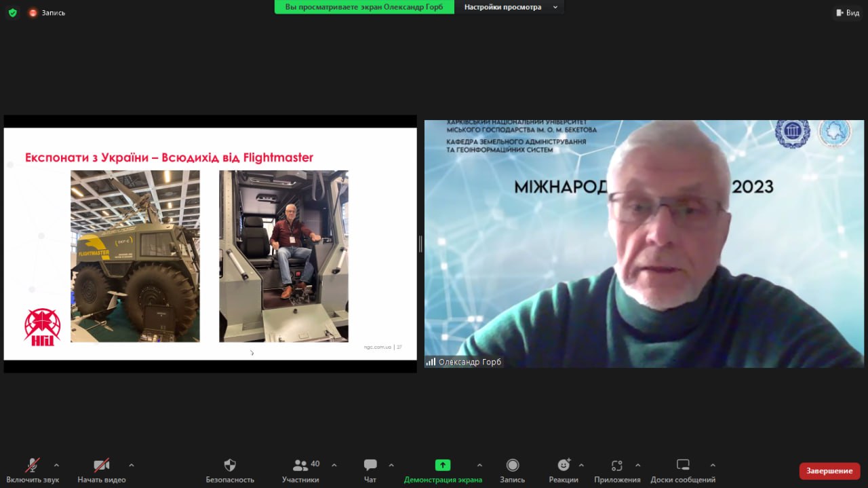
Task: Open the Безопасность shield icon
Action: [x=230, y=465]
